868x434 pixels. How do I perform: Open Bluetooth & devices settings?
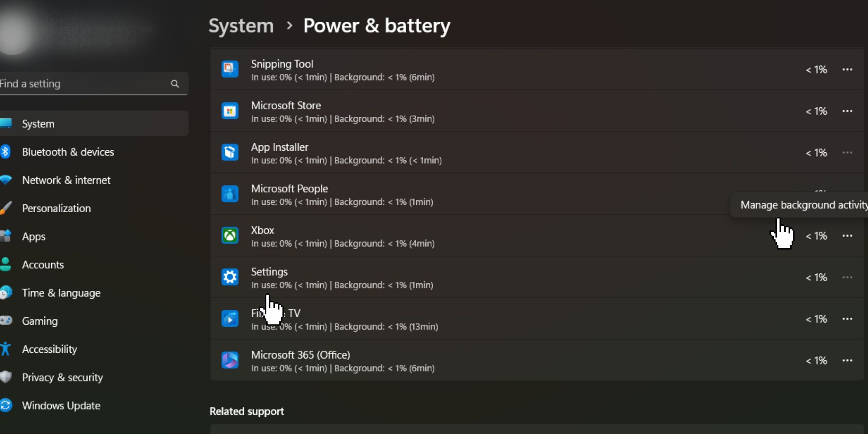(x=94, y=152)
